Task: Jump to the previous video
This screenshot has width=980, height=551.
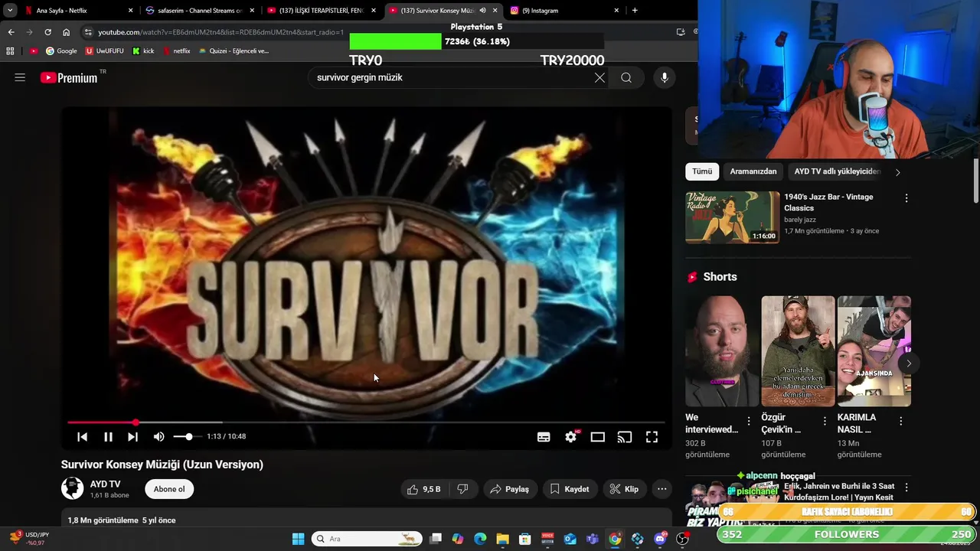Action: point(82,437)
